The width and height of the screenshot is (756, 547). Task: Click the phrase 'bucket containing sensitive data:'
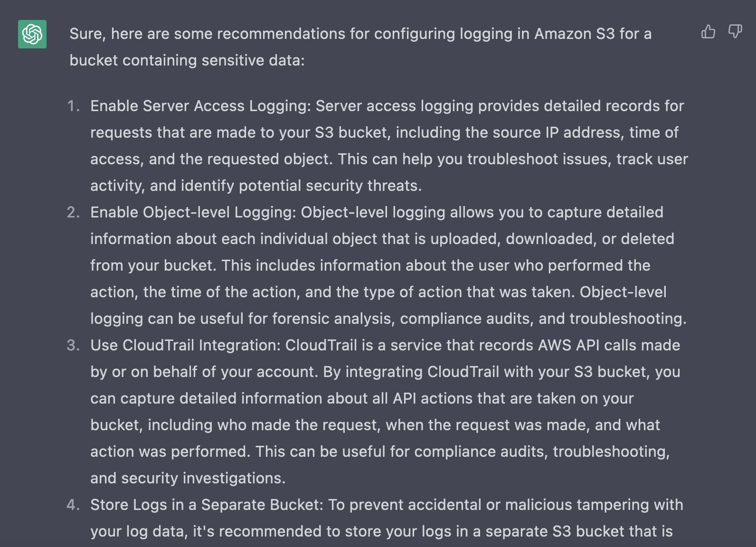click(187, 60)
